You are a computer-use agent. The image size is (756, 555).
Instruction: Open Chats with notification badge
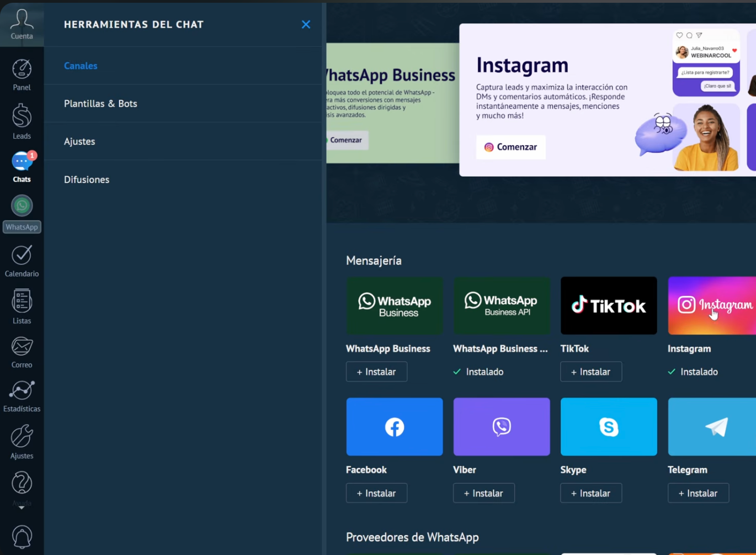pyautogui.click(x=22, y=167)
